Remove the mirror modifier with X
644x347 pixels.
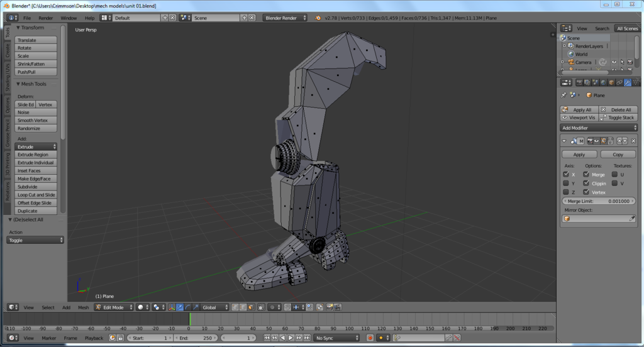[633, 141]
